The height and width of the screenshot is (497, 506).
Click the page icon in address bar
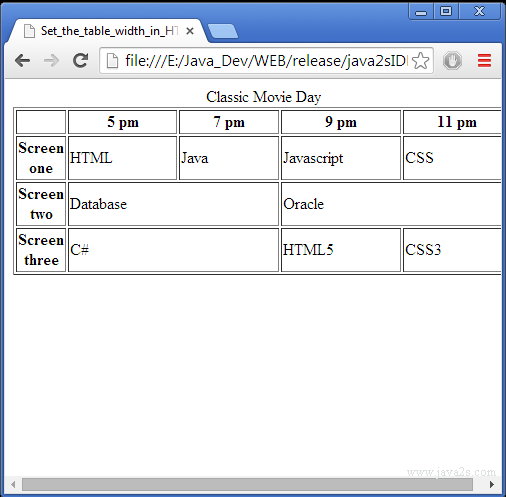pos(112,61)
